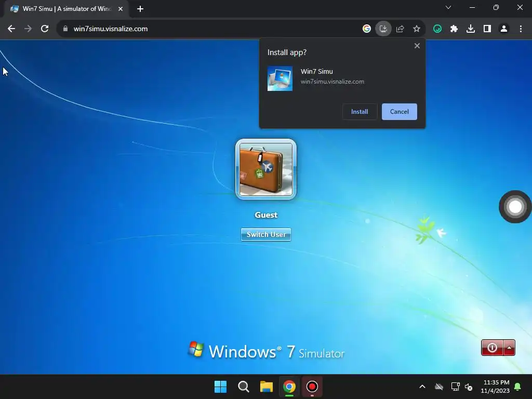Click the Install button in the dialog
532x399 pixels.
point(360,112)
